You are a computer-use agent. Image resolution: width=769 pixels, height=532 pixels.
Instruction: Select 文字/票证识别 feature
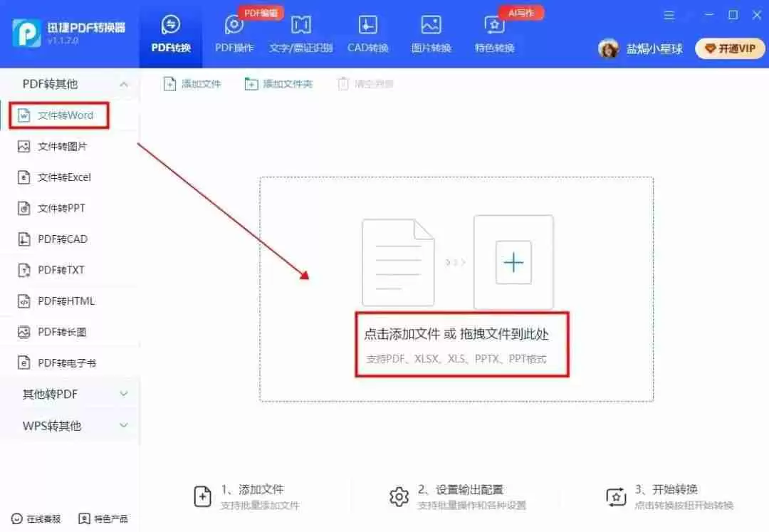(x=300, y=32)
